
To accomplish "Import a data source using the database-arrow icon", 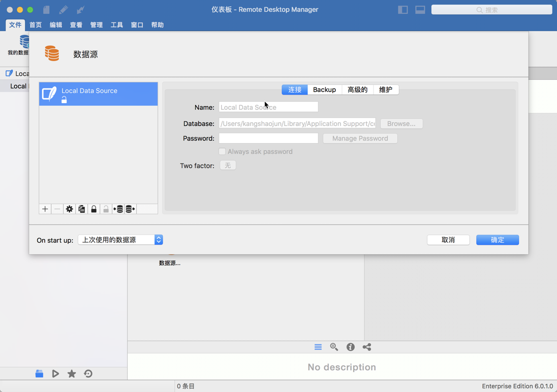I will tap(118, 209).
